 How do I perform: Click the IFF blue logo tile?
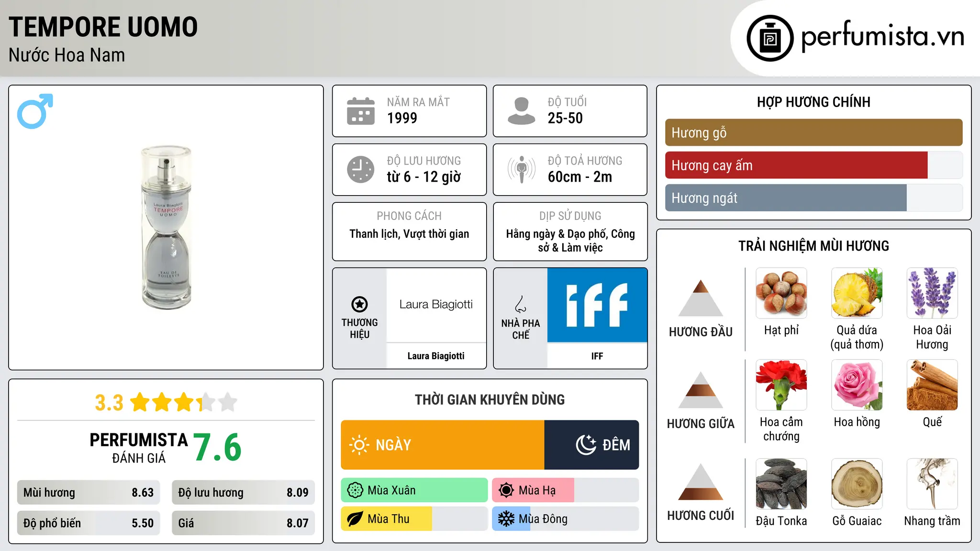[597, 305]
